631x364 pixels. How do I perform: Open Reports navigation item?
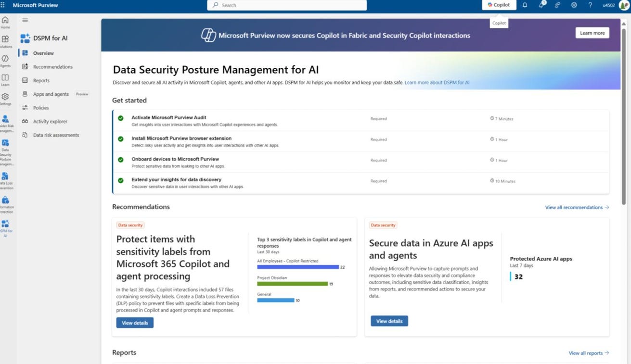[41, 80]
